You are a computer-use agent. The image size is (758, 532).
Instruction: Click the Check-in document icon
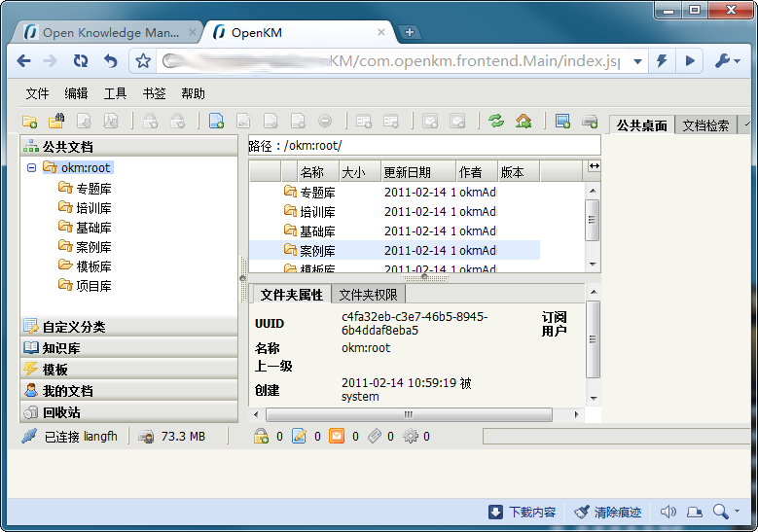tap(271, 121)
